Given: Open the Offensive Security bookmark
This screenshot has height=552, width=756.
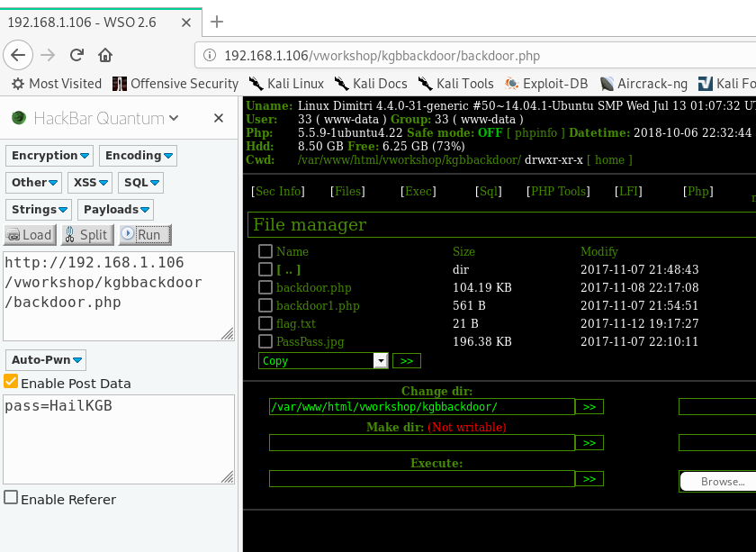Looking at the screenshot, I should click(175, 84).
